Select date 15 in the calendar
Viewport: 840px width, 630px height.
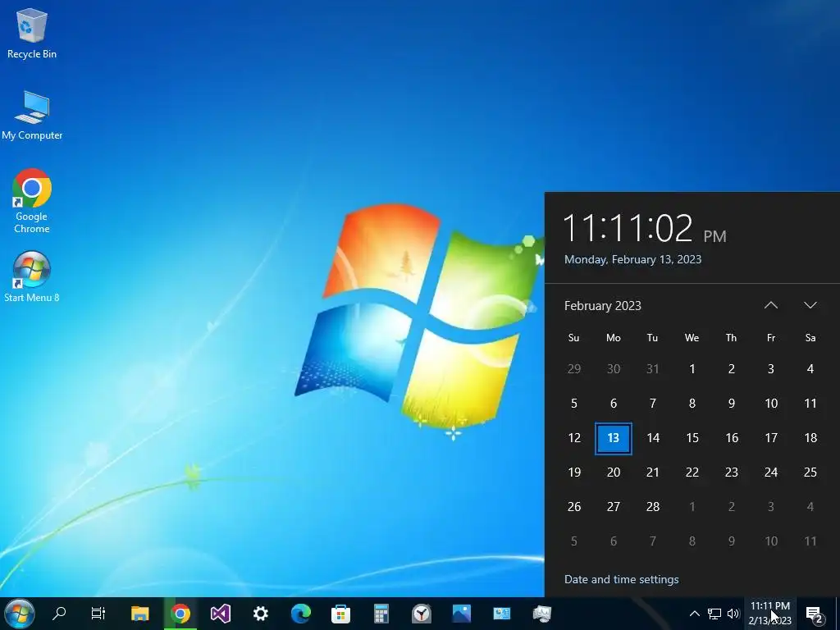[x=692, y=438]
